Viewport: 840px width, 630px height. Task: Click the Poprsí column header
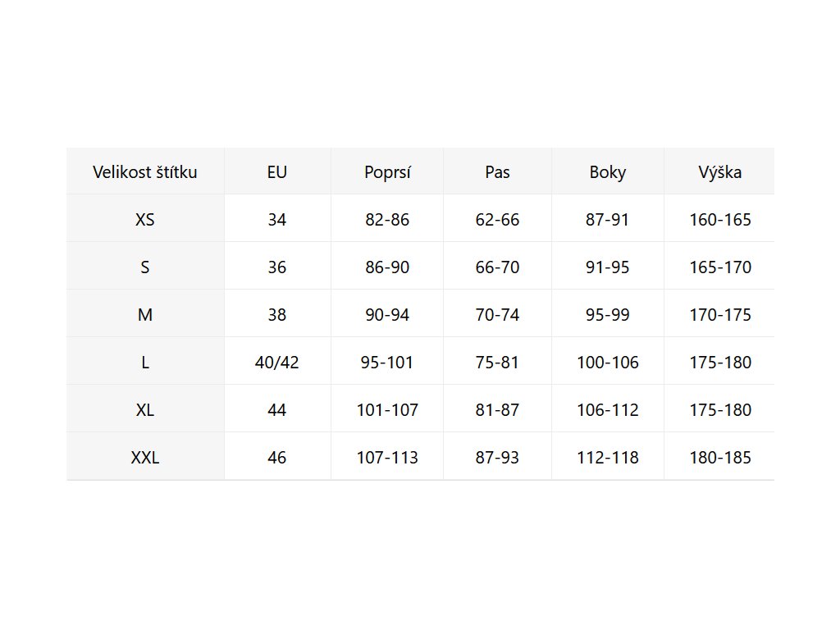tap(387, 172)
